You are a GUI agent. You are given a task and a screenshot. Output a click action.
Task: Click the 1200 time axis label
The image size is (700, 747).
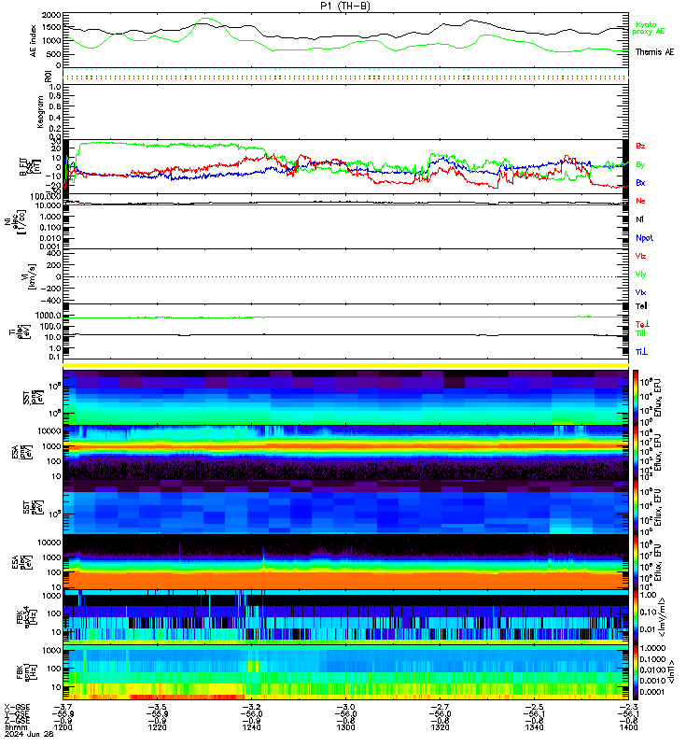pyautogui.click(x=63, y=727)
